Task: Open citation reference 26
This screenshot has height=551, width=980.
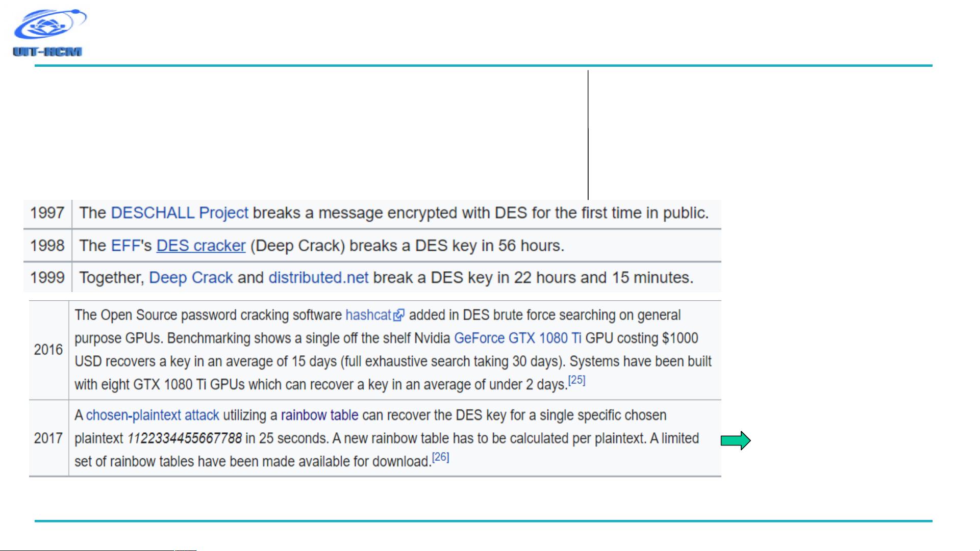Action: pos(441,457)
